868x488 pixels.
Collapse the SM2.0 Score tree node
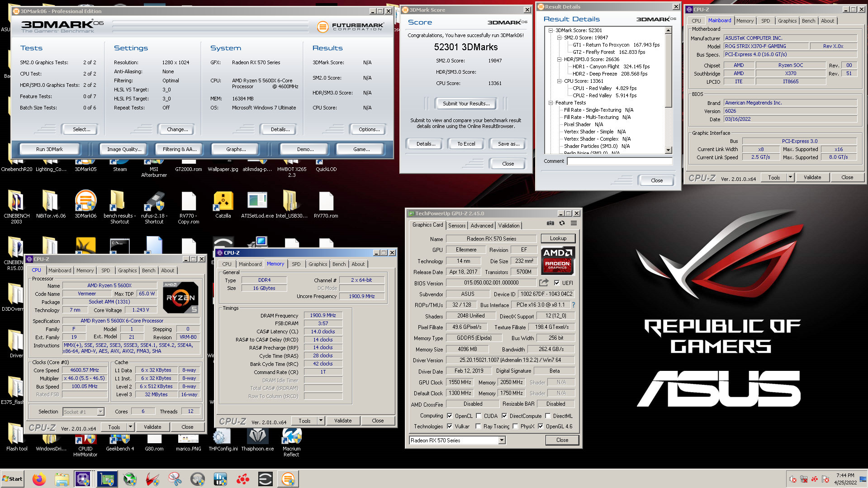click(560, 38)
